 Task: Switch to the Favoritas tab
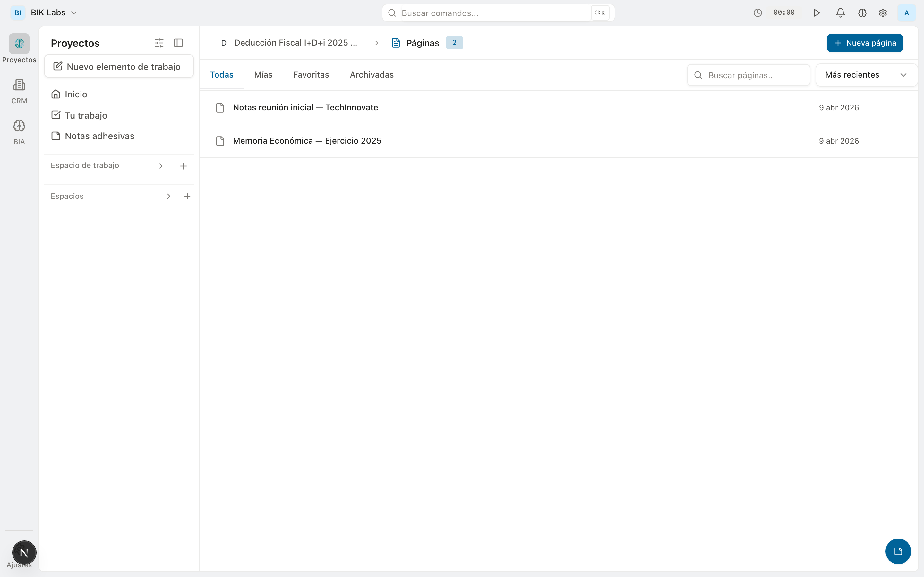coord(311,75)
